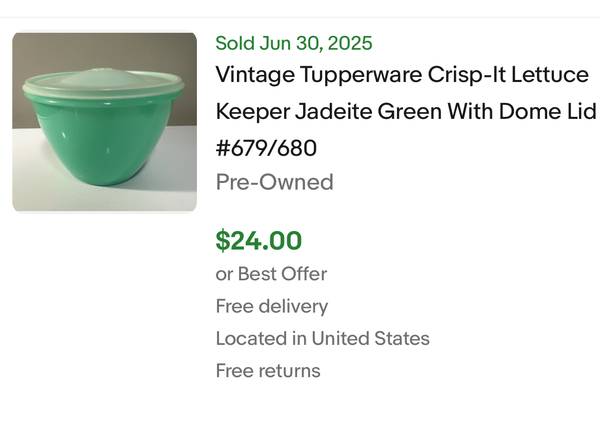Viewport: 600px width, 432px height.
Task: Click 'Located in United States' text
Action: click(x=323, y=338)
